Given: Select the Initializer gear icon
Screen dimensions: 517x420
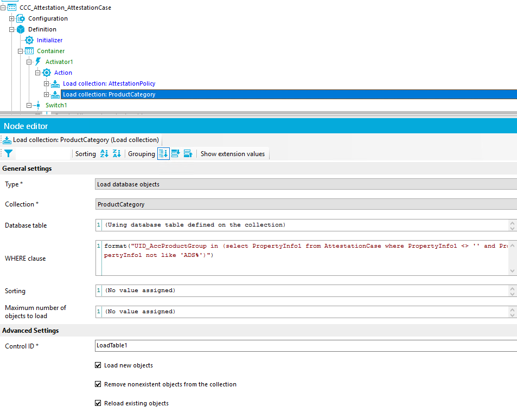Looking at the screenshot, I should click(x=29, y=40).
